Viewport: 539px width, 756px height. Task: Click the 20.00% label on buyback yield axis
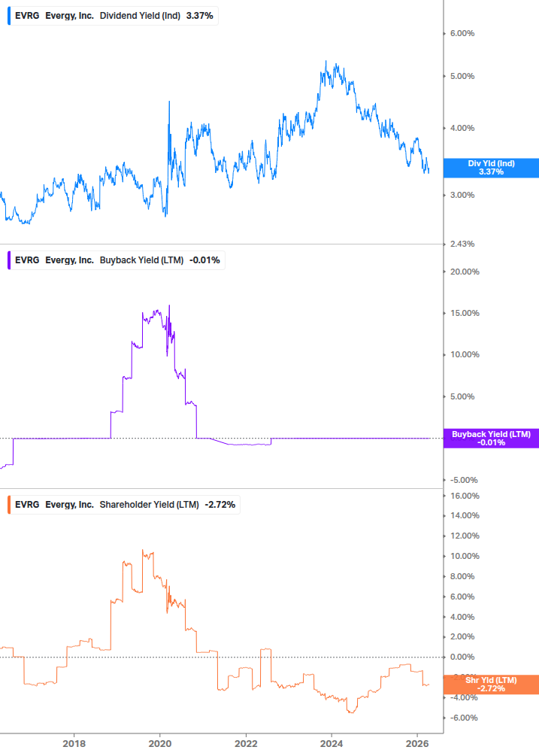point(465,272)
